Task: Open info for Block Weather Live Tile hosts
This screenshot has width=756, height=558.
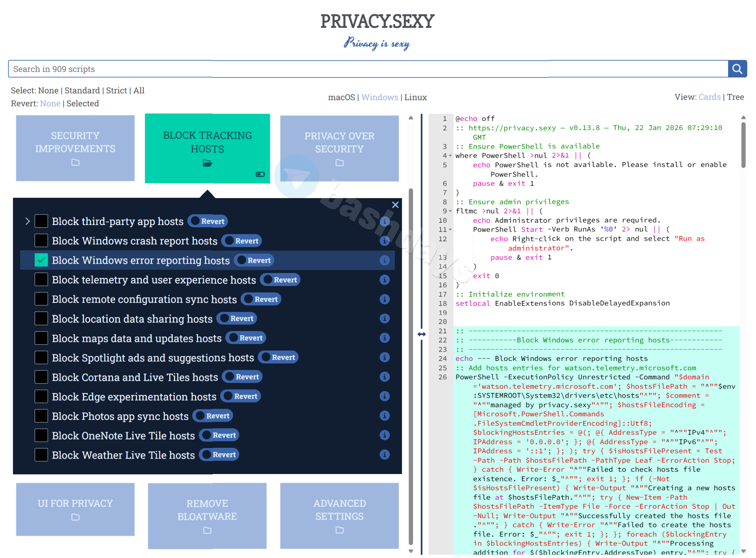Action: pyautogui.click(x=385, y=455)
